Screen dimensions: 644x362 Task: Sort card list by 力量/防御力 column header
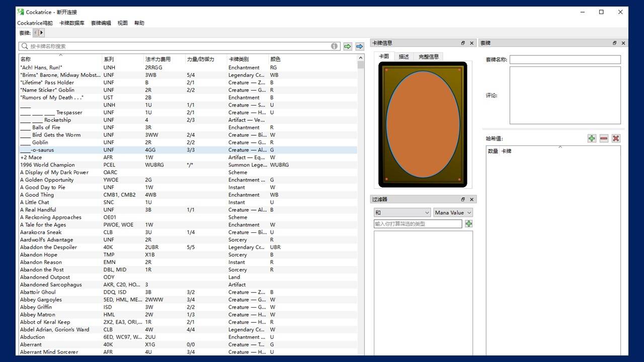point(206,59)
